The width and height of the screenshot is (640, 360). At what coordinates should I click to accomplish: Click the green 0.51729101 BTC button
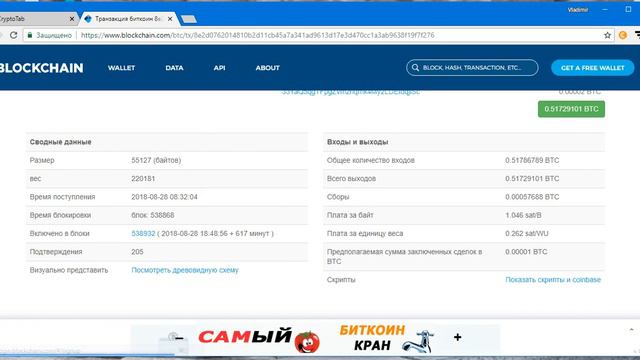coord(571,109)
